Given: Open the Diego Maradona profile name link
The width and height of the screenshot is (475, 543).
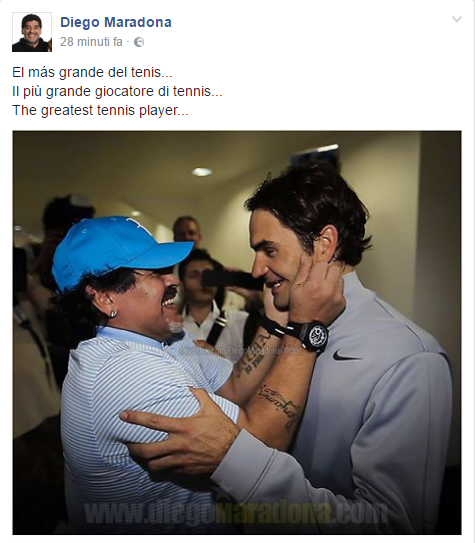Looking at the screenshot, I should click(x=116, y=22).
